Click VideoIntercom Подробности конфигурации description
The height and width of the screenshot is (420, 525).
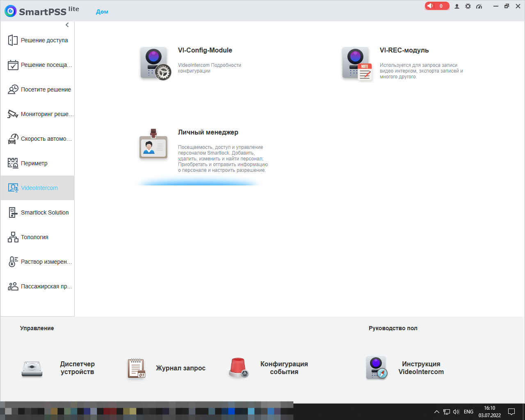[210, 68]
